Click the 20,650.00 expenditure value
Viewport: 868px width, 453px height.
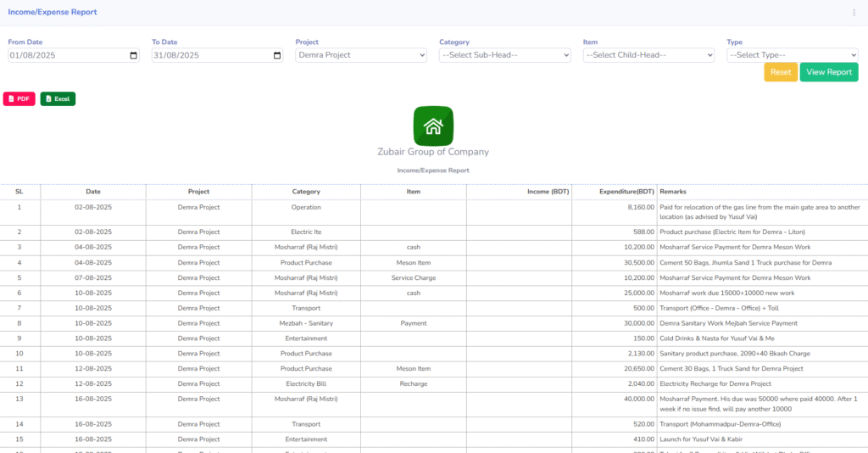pos(639,369)
